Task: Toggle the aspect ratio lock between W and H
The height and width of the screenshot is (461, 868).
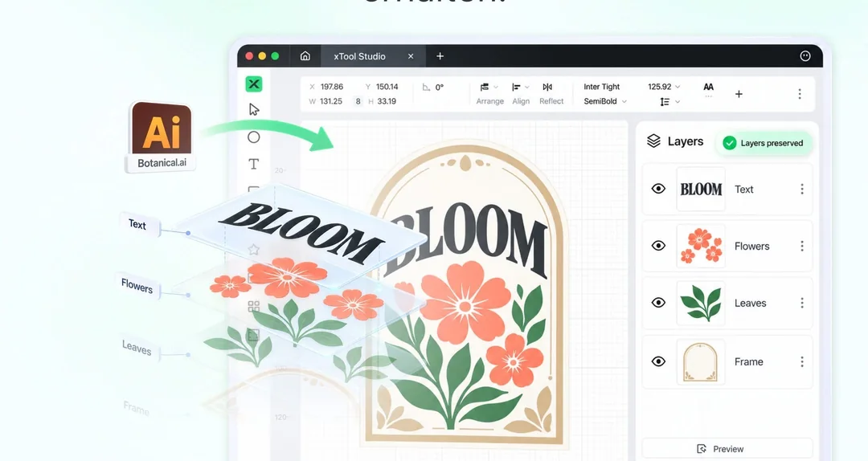Action: (x=358, y=101)
